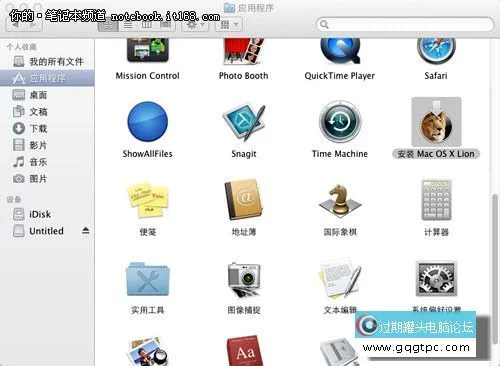Select the 地址簿 address book icon

pos(244,200)
